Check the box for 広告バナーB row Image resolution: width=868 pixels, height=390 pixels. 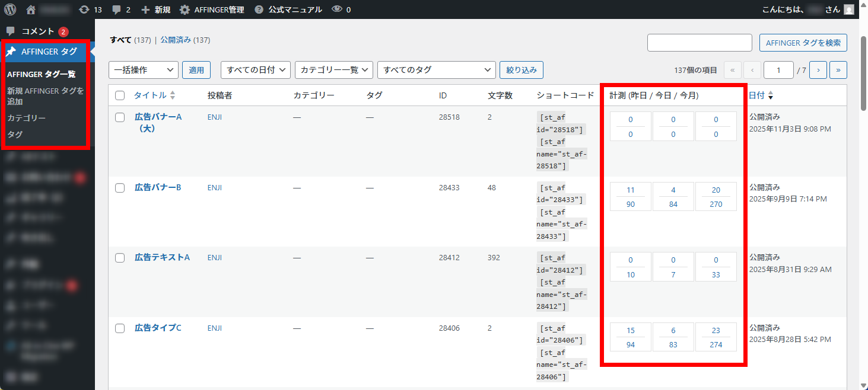(120, 188)
